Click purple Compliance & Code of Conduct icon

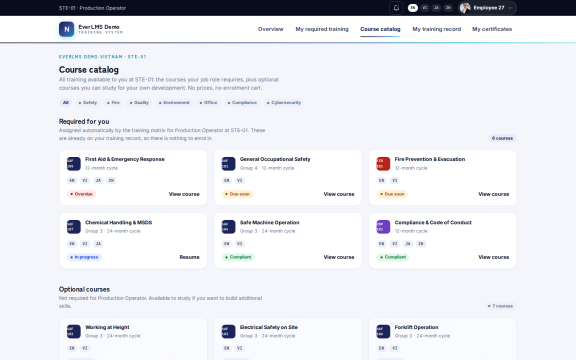383,227
